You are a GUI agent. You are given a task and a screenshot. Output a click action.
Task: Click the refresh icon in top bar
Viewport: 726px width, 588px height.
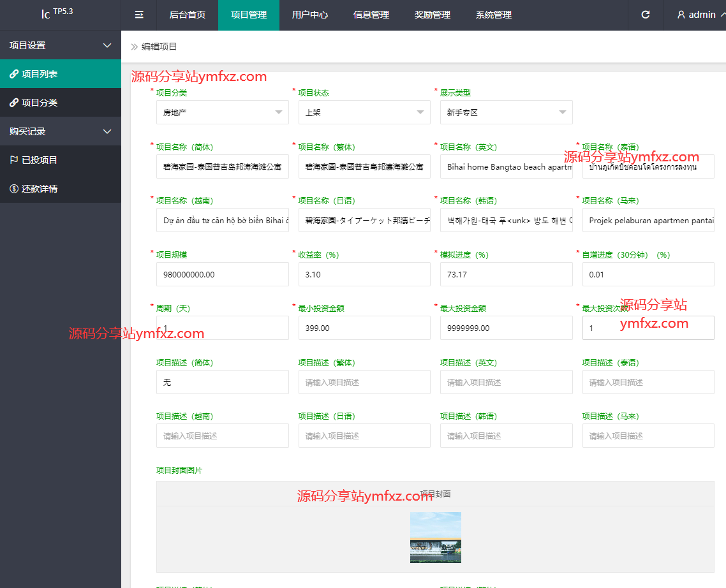[646, 15]
